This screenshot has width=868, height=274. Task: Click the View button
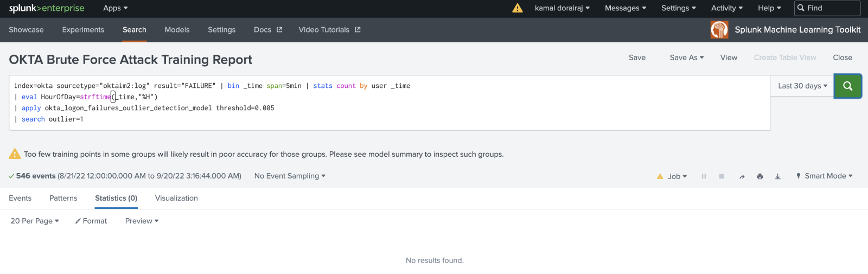pos(729,58)
